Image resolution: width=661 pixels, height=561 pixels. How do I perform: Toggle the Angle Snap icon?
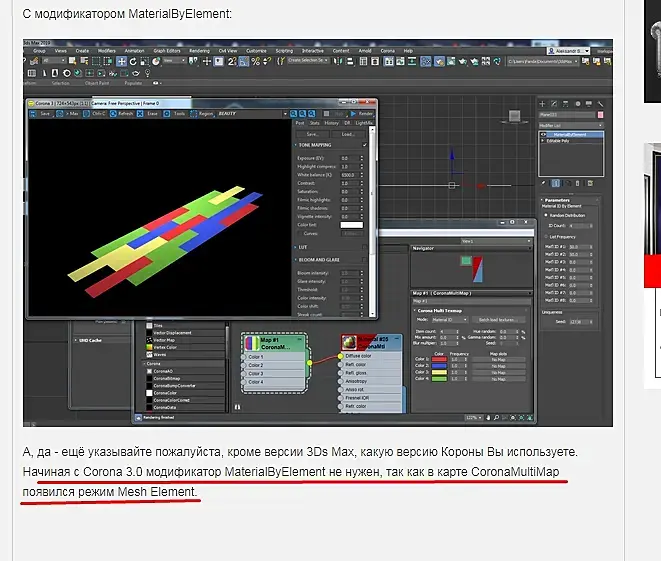coord(244,62)
